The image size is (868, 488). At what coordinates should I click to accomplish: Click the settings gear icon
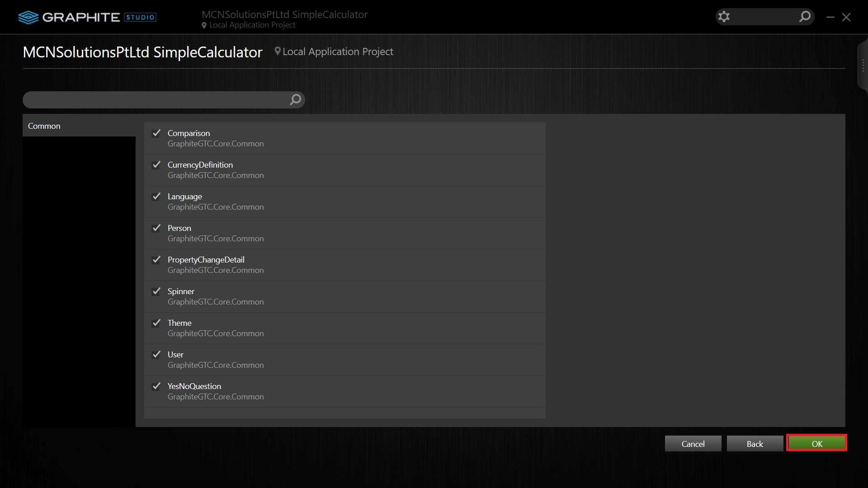(724, 17)
